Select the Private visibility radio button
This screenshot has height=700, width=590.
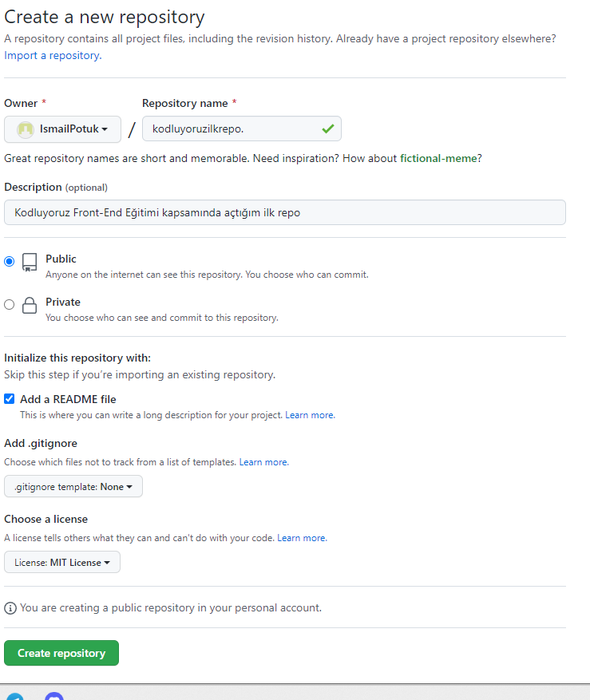pyautogui.click(x=9, y=303)
